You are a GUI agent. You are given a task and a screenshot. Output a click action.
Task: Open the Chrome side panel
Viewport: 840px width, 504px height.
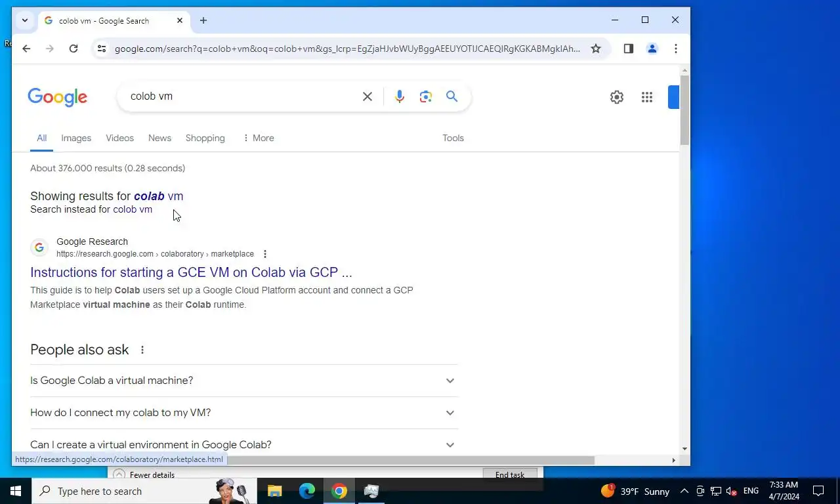629,49
